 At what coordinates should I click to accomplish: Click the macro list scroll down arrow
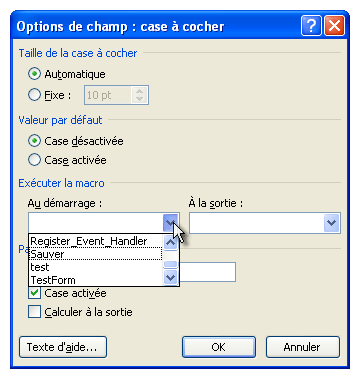point(171,277)
